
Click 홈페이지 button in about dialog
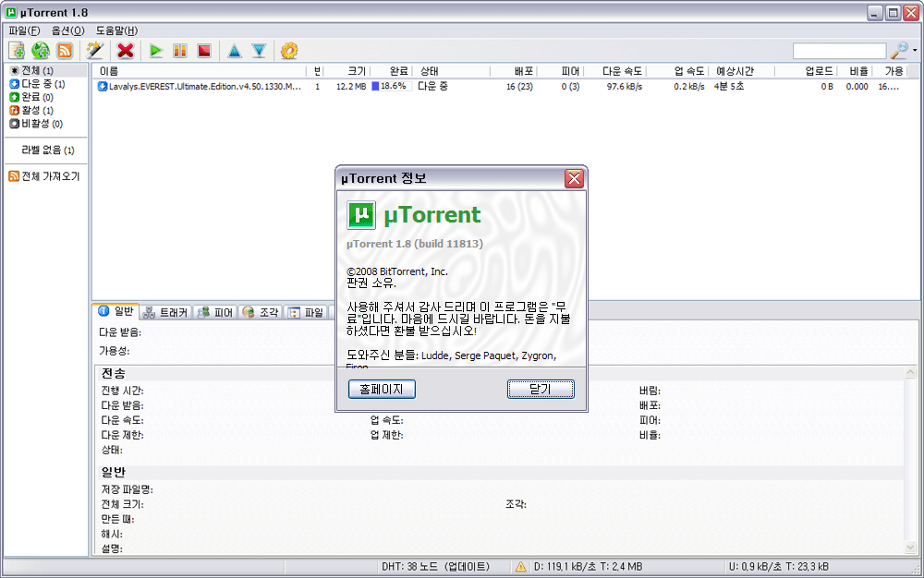point(382,389)
